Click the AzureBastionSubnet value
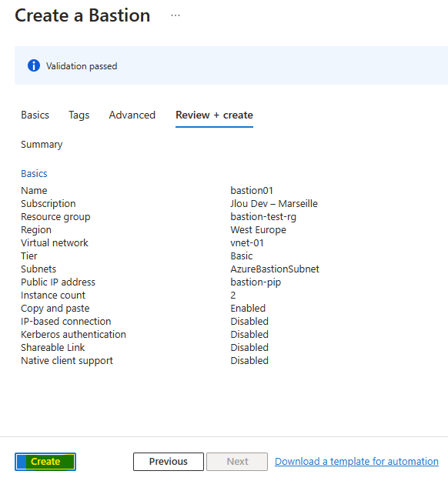 coord(275,269)
